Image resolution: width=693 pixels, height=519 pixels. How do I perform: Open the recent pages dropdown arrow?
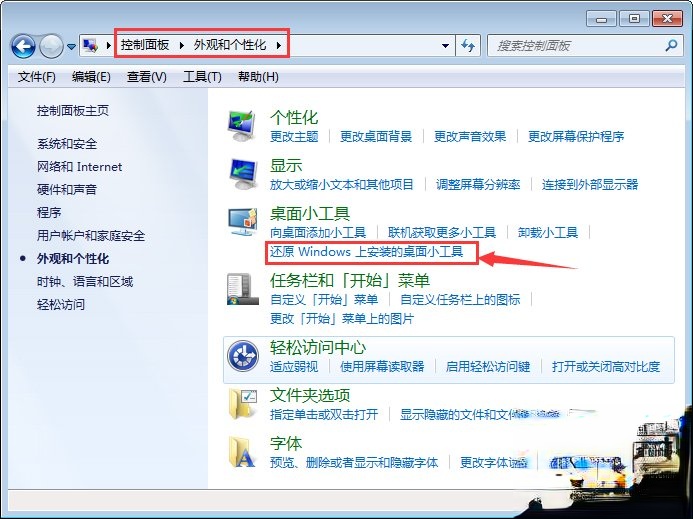[x=71, y=46]
